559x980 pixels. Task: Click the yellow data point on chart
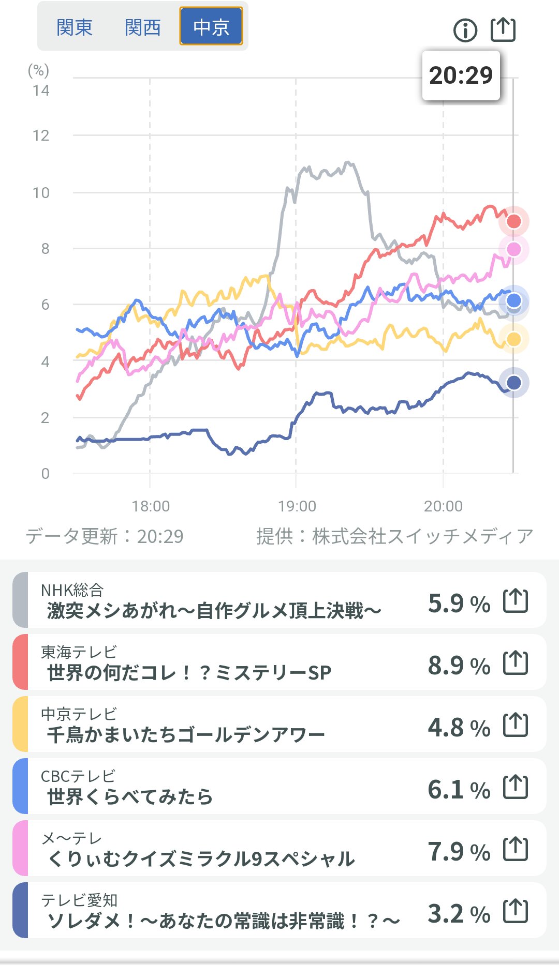tap(513, 339)
